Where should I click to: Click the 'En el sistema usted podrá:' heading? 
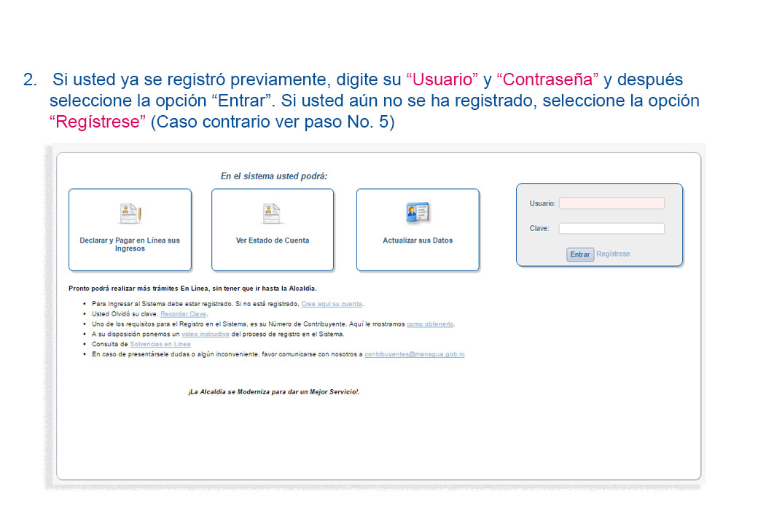273,176
